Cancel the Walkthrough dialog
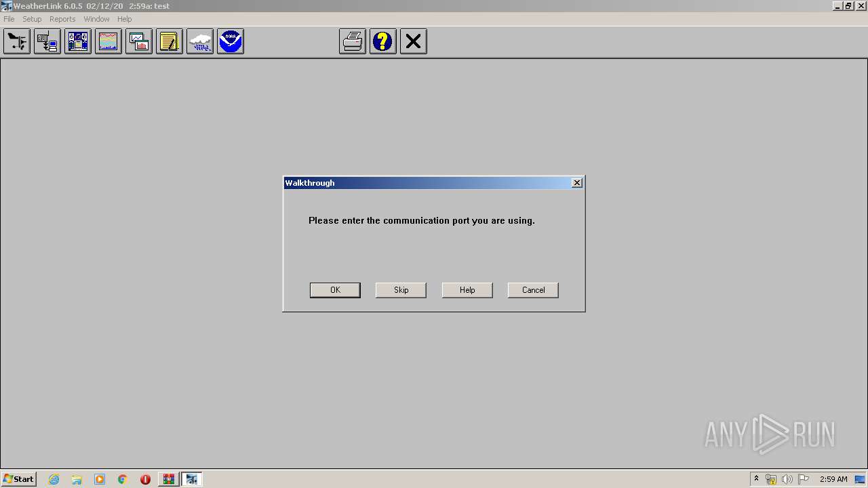868x488 pixels. (x=533, y=290)
